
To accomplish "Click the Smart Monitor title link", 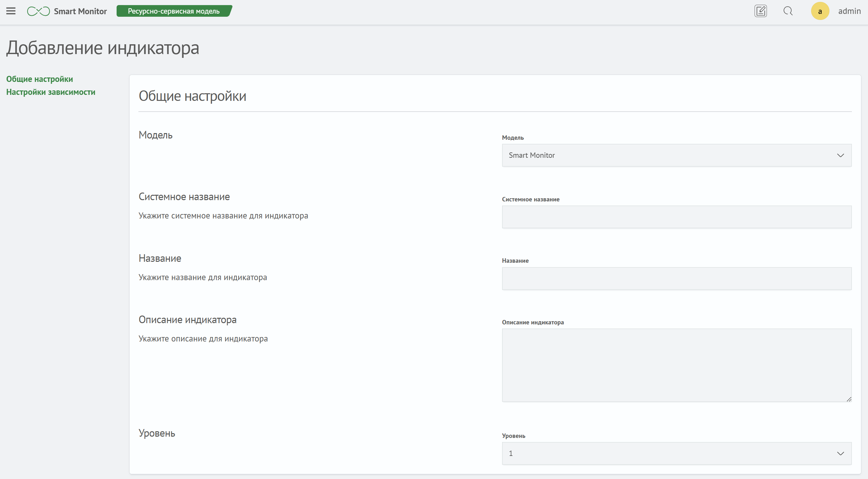I will [80, 11].
